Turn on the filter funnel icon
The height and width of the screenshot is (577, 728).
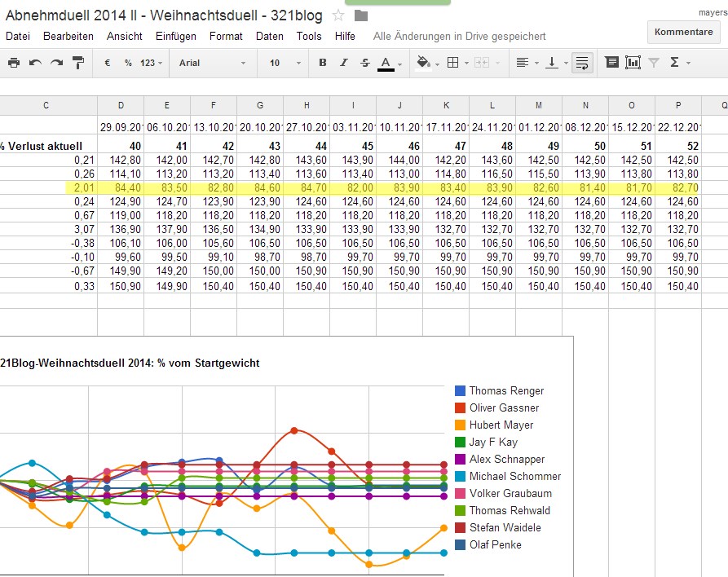tap(654, 62)
